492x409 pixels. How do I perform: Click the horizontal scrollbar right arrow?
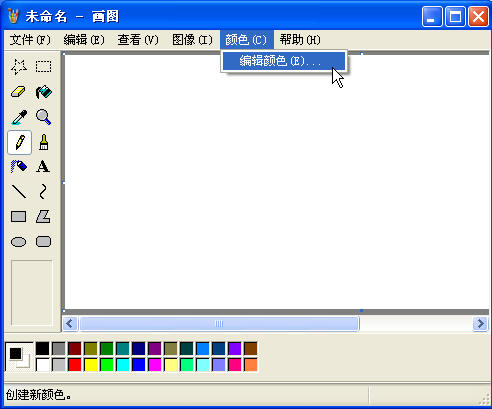tap(480, 323)
